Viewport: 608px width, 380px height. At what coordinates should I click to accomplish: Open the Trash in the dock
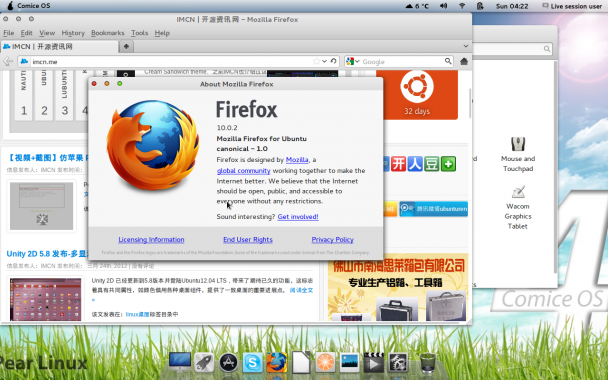428,362
